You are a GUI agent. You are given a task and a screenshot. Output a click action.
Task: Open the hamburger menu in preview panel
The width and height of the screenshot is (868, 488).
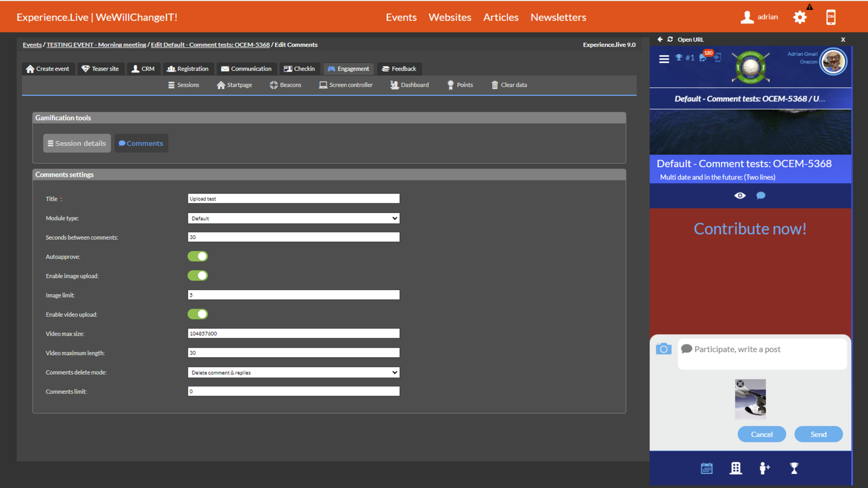tap(664, 59)
